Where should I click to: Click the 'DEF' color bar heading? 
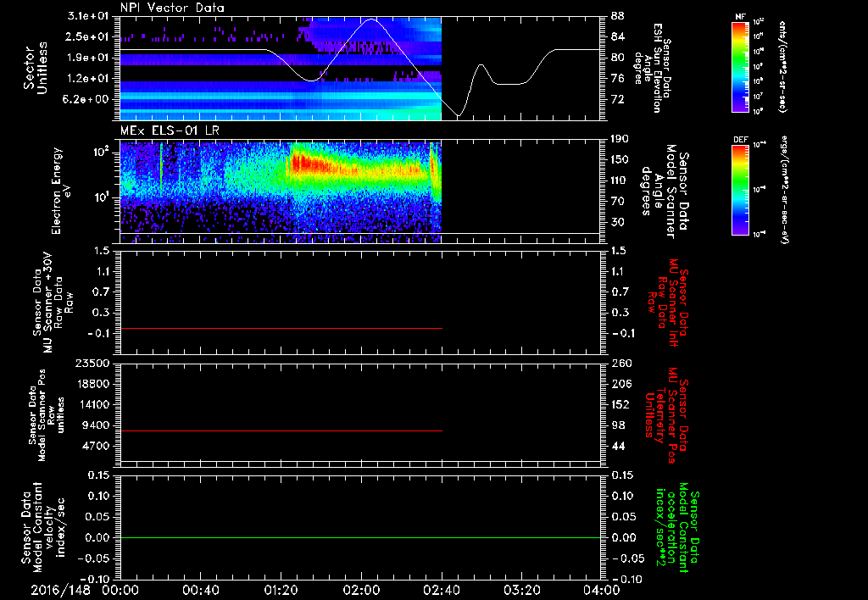pos(740,140)
